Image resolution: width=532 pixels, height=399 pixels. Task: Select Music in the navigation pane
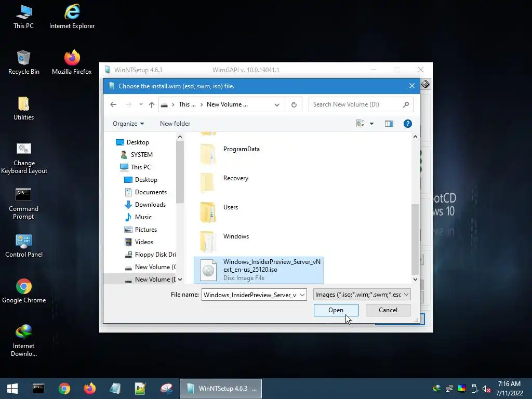pyautogui.click(x=138, y=217)
